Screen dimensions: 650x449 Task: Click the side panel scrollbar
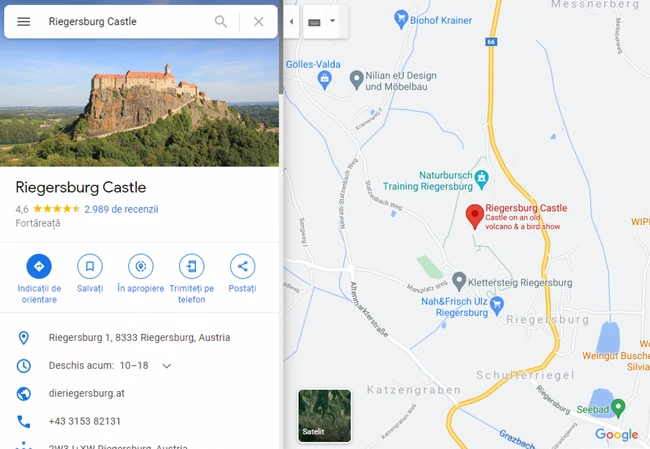click(281, 47)
